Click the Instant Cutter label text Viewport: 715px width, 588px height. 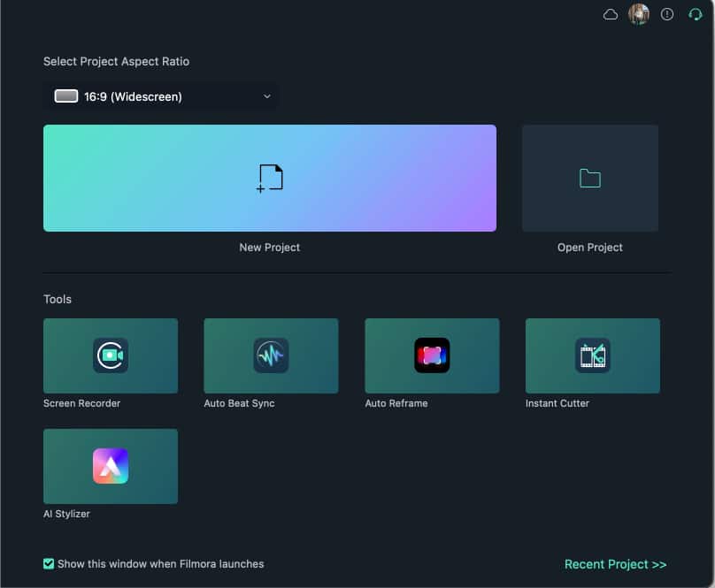(x=557, y=403)
